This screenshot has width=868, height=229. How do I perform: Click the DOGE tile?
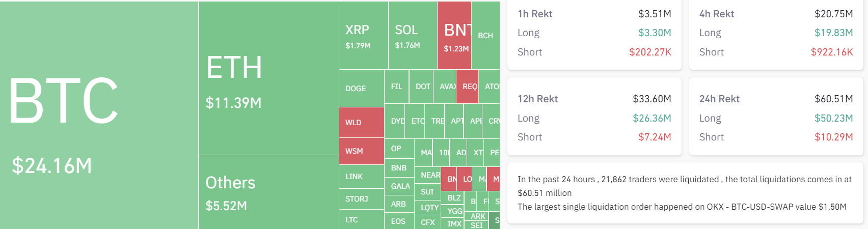(x=361, y=89)
